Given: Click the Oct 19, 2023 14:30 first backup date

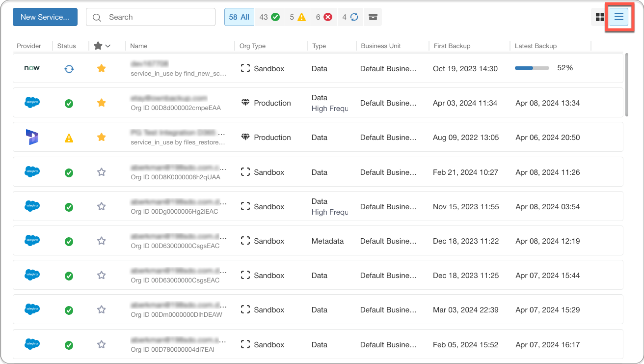Looking at the screenshot, I should [465, 68].
